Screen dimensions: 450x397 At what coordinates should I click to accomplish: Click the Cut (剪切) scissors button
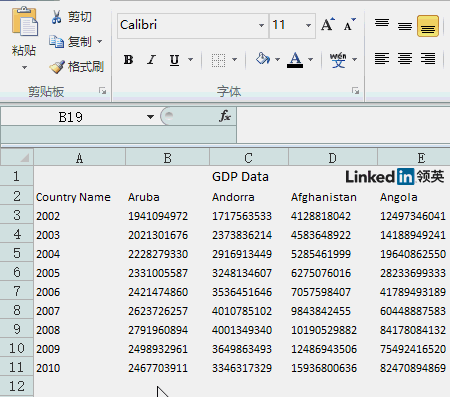[71, 17]
